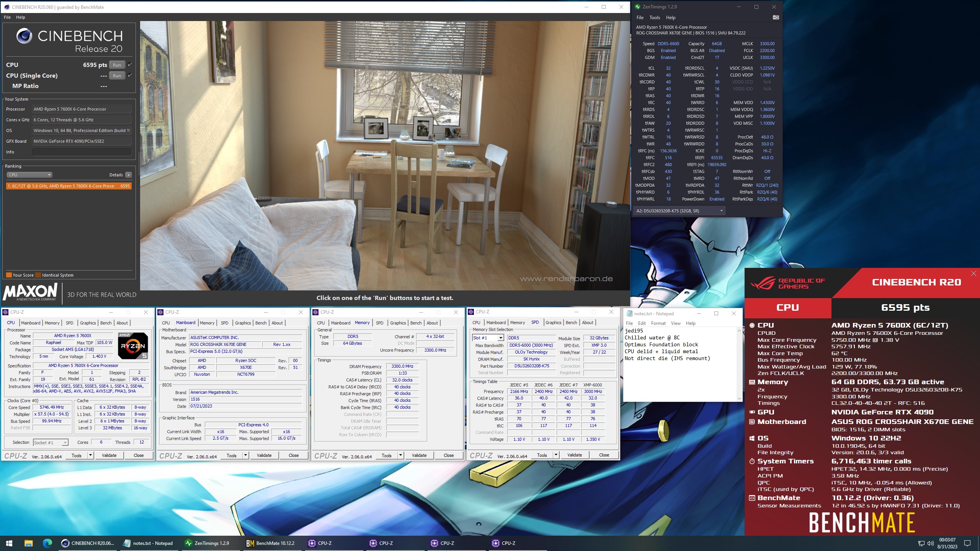Switch to Bench tab in first CPU-Z
This screenshot has width=980, height=551.
click(106, 323)
